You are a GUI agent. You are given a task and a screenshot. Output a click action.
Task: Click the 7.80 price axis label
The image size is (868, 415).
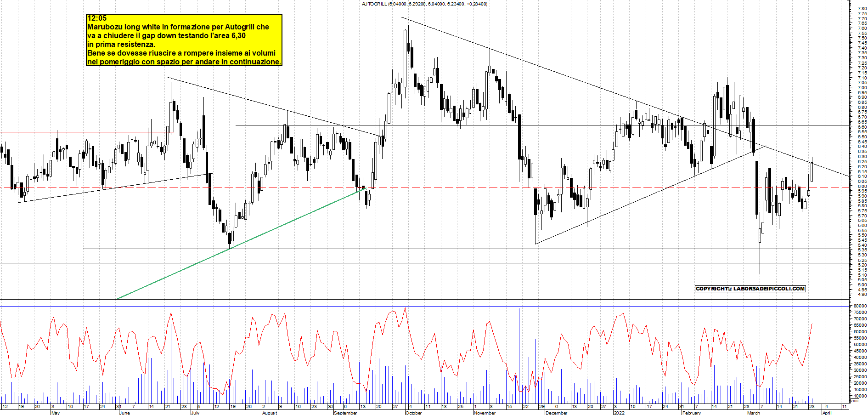tap(862, 9)
